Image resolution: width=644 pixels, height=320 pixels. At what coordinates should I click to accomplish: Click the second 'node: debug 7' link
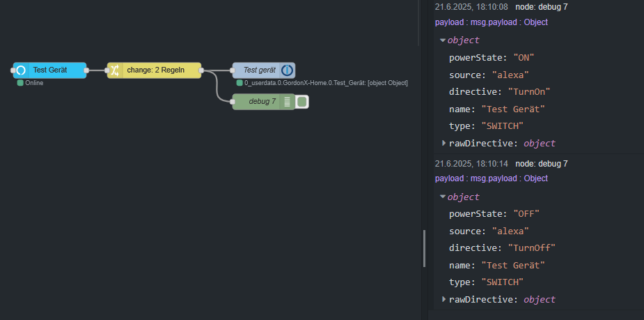[x=541, y=164]
